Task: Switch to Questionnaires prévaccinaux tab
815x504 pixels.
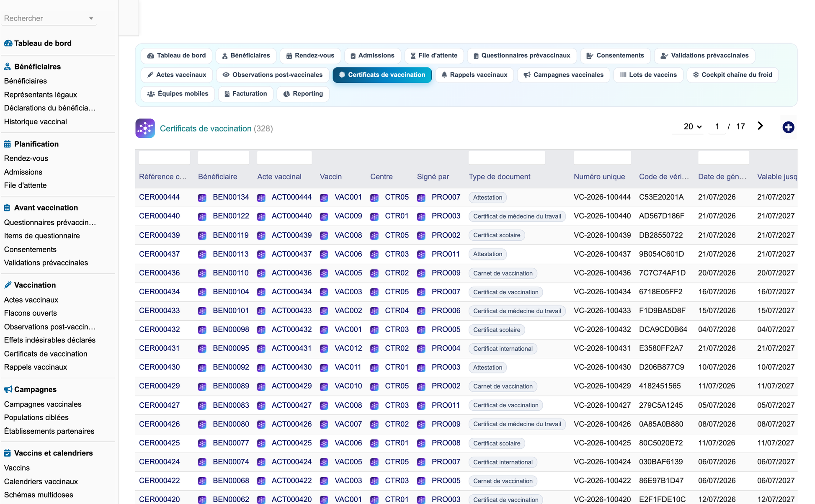Action: click(522, 56)
